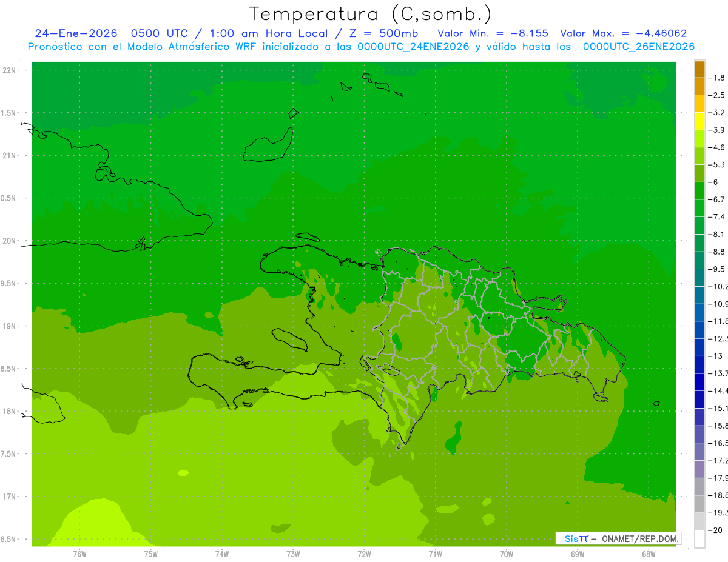Image resolution: width=728 pixels, height=562 pixels.
Task: Select the orange swatch between -1.8 and -2.5
Action: 699,87
